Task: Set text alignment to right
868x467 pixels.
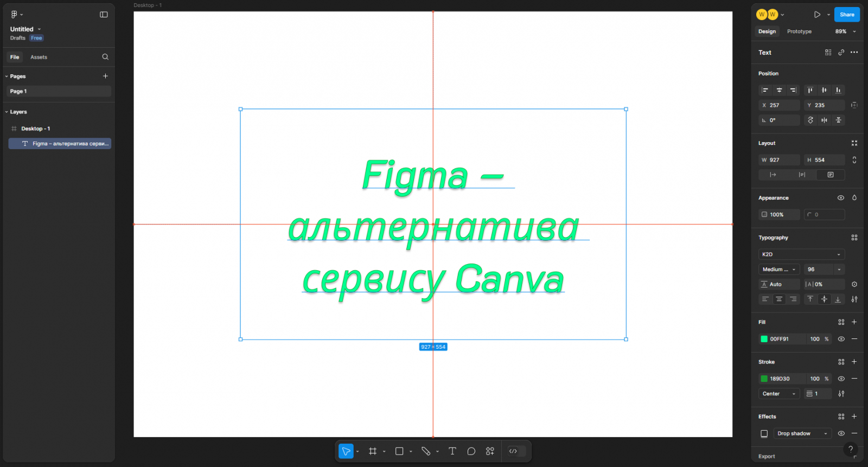Action: pyautogui.click(x=793, y=299)
